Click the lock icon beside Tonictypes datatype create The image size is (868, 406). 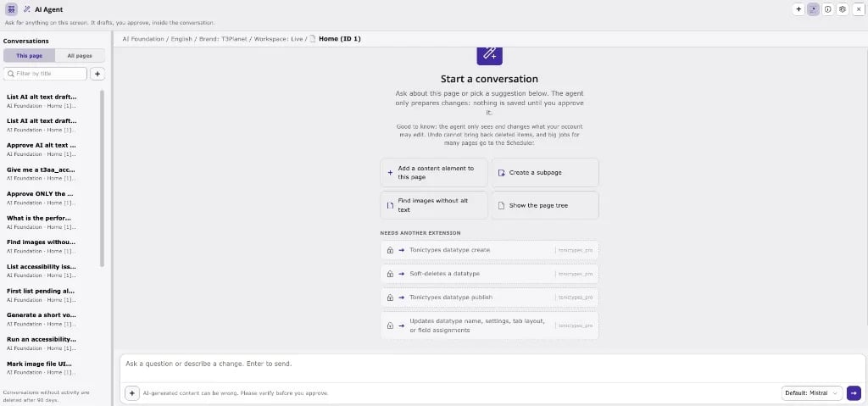390,250
